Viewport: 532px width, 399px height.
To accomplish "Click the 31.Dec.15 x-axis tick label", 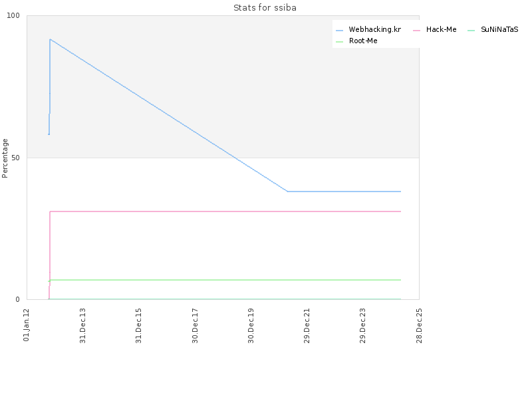I will point(139,324).
